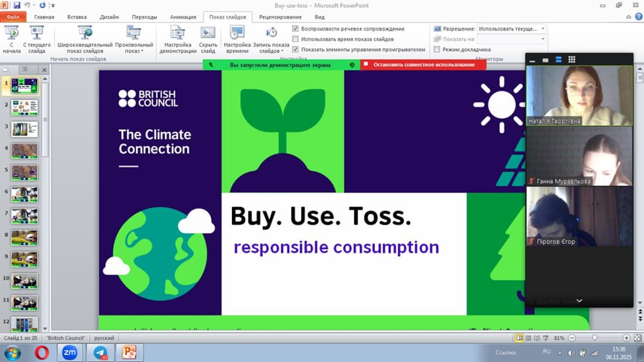Switch to the Дизайн tab
The width and height of the screenshot is (644, 362).
[x=109, y=17]
